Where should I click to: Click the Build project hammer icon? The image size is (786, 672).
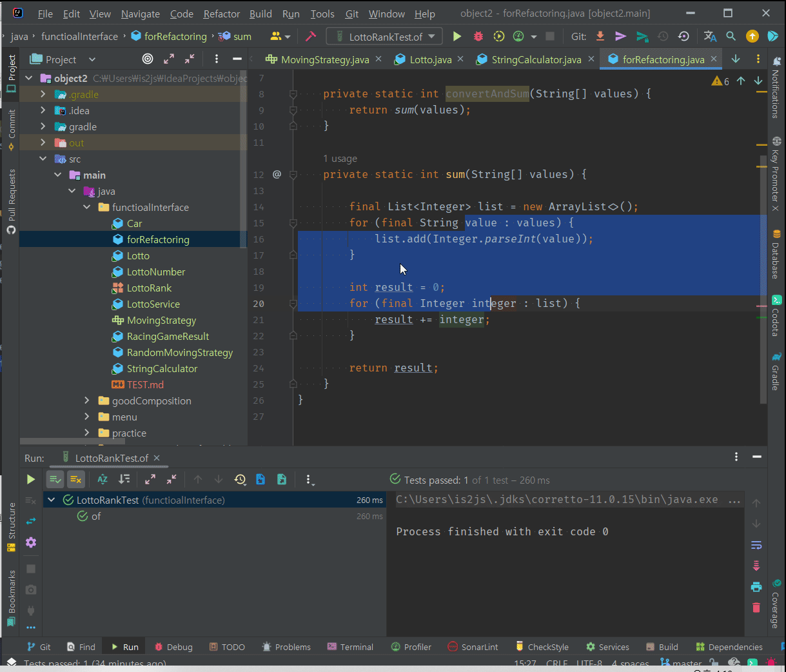[311, 37]
